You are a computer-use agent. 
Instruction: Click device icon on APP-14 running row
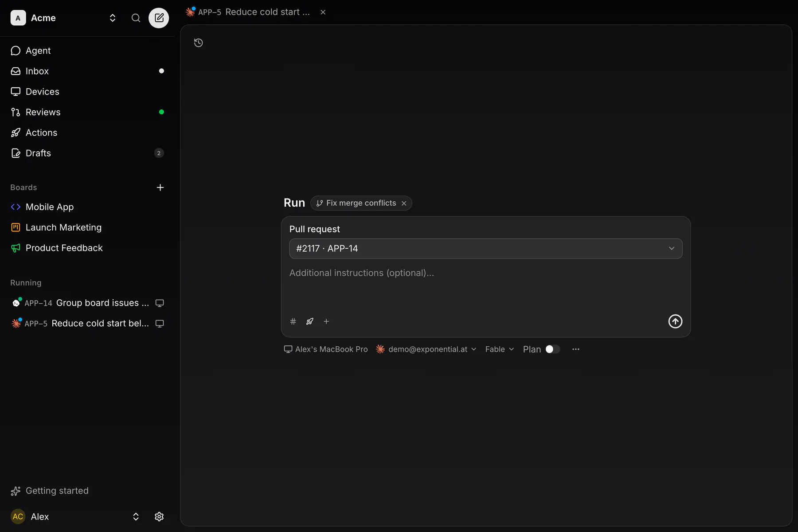click(160, 303)
